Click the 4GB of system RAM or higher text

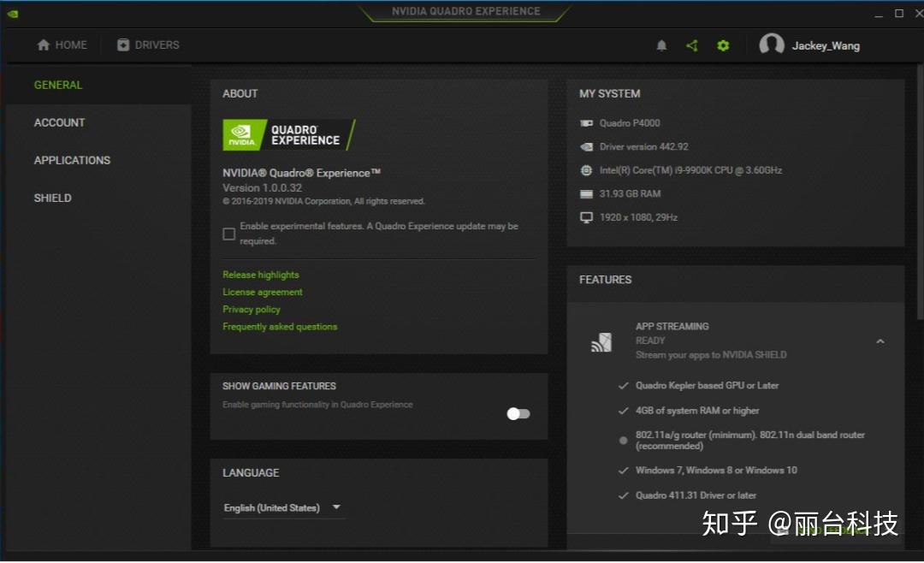point(697,411)
